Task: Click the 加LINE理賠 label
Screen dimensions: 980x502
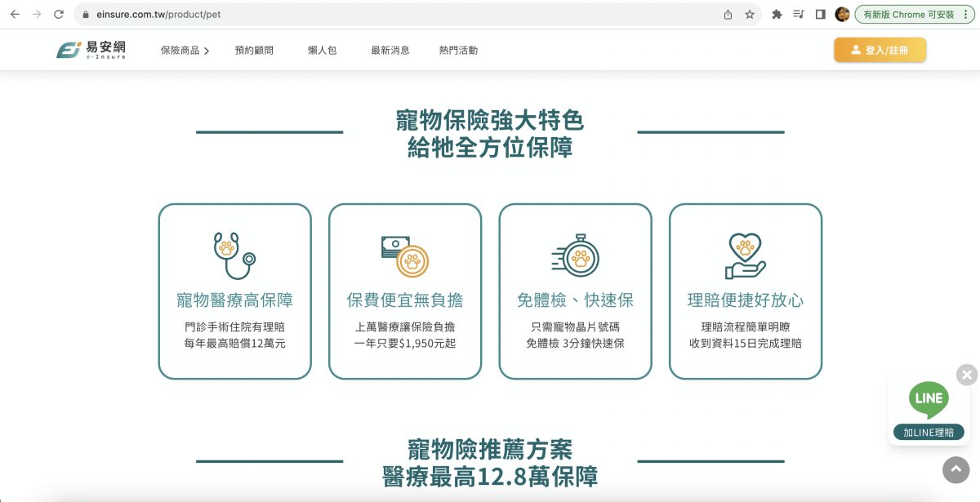Action: 929,433
